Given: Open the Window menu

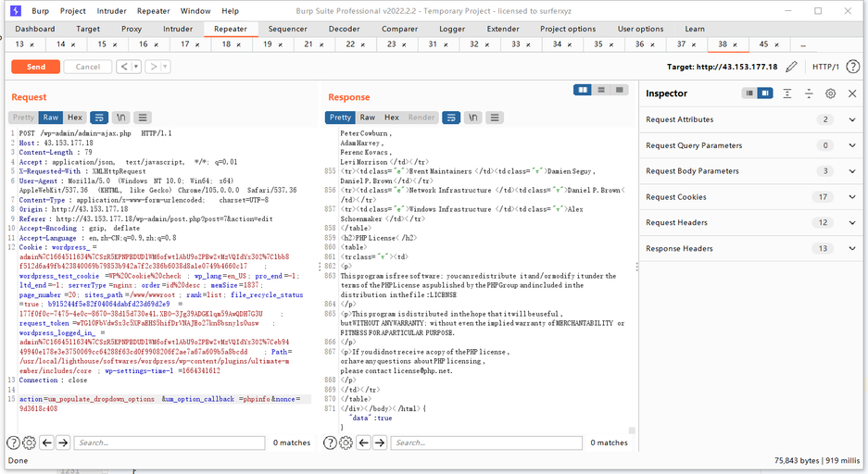Looking at the screenshot, I should [195, 10].
